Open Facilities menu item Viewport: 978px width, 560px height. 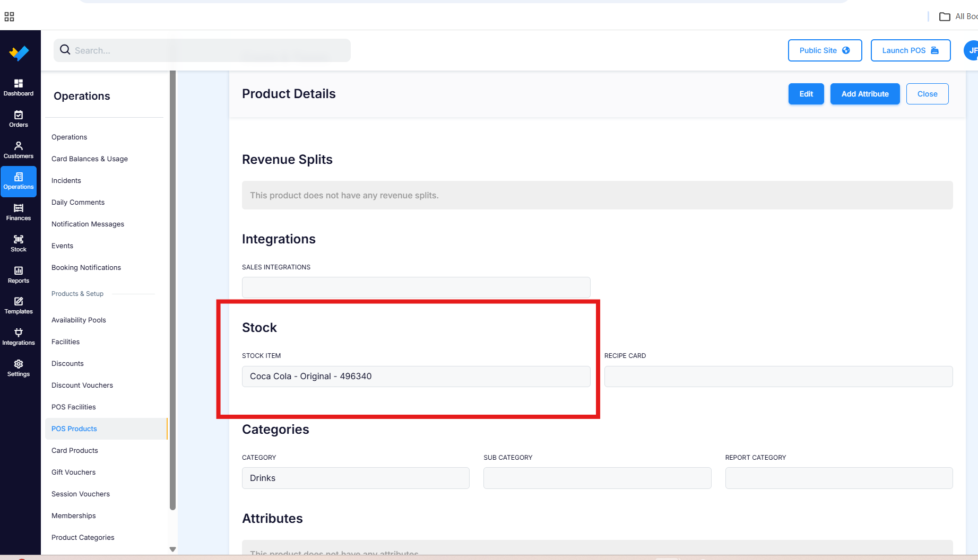[x=65, y=342]
